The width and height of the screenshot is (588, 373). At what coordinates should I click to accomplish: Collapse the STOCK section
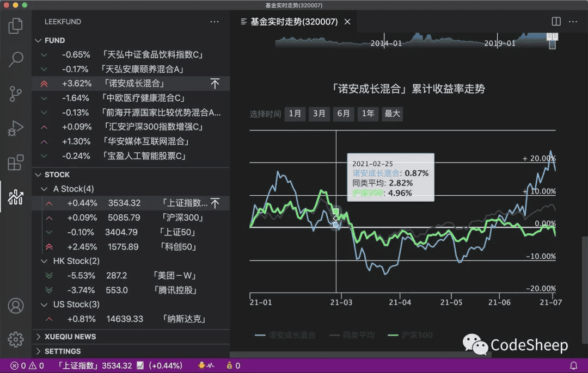click(38, 175)
